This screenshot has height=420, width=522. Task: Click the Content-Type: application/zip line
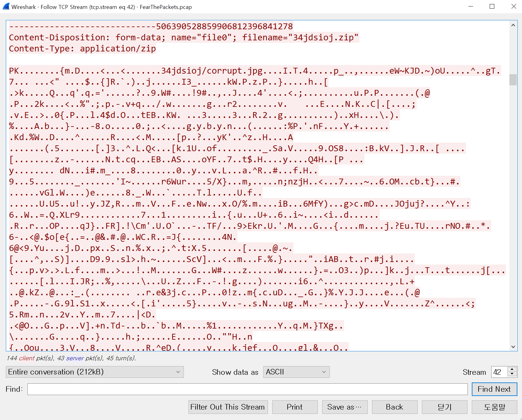point(83,48)
